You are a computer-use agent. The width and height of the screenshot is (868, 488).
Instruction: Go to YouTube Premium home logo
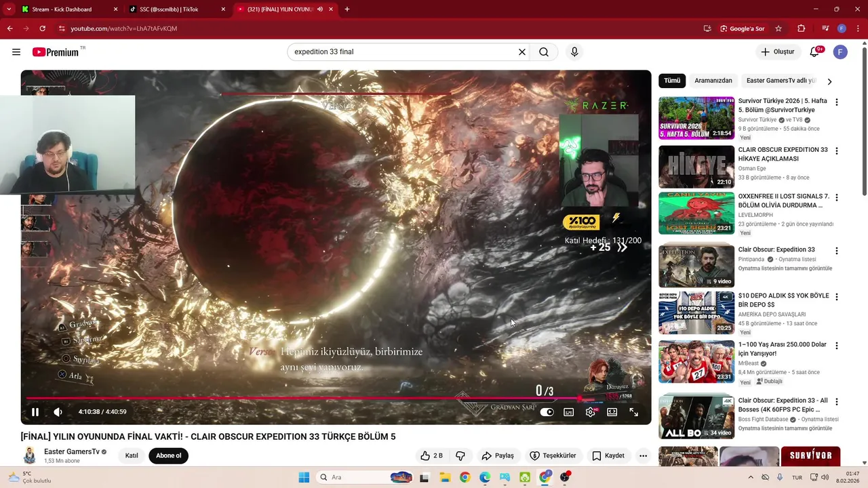(56, 52)
